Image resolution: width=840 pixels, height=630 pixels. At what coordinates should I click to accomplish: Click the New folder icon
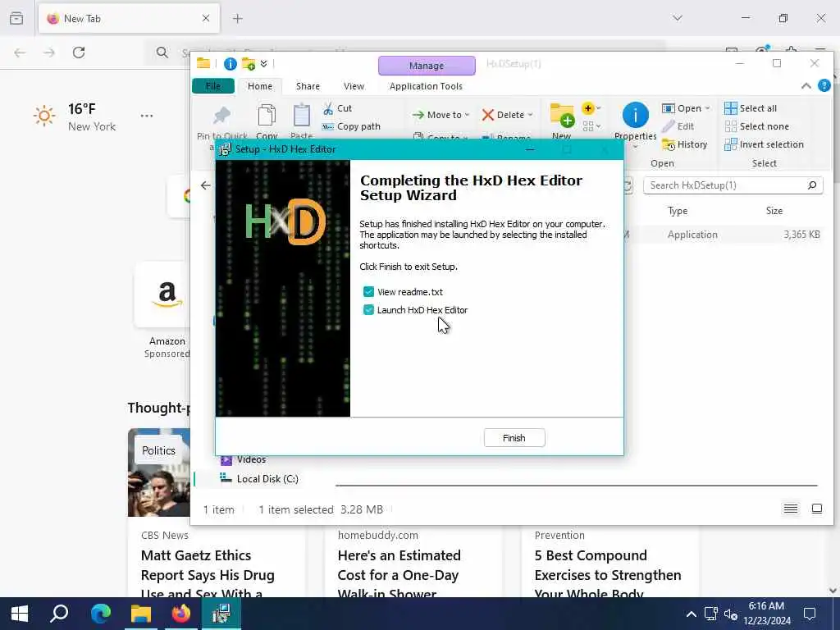(562, 115)
